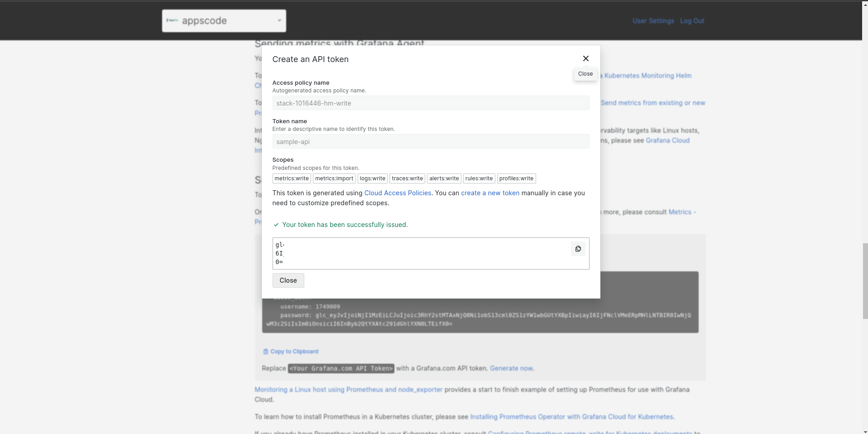Select the rules:write scope tag
Image resolution: width=868 pixels, height=434 pixels.
pyautogui.click(x=479, y=178)
